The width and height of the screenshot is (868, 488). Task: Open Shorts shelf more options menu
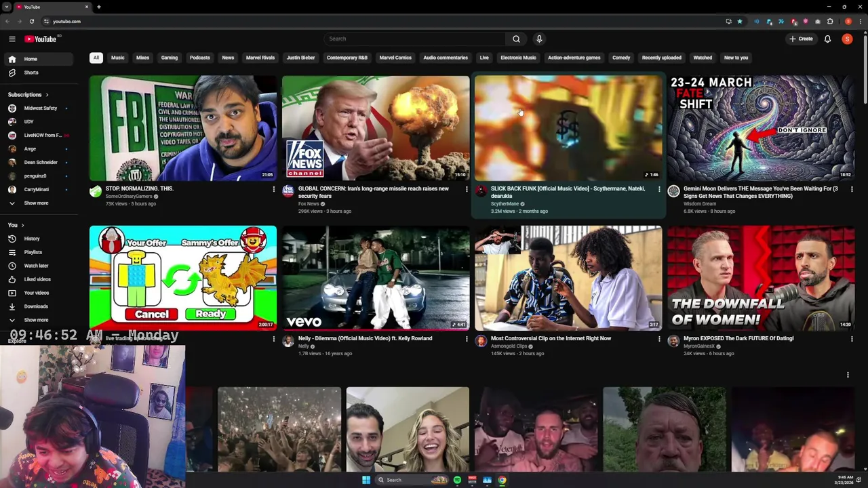pyautogui.click(x=848, y=375)
